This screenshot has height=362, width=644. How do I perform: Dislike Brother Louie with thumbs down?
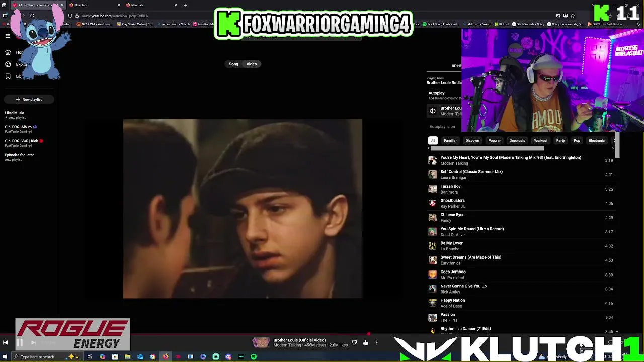354,342
